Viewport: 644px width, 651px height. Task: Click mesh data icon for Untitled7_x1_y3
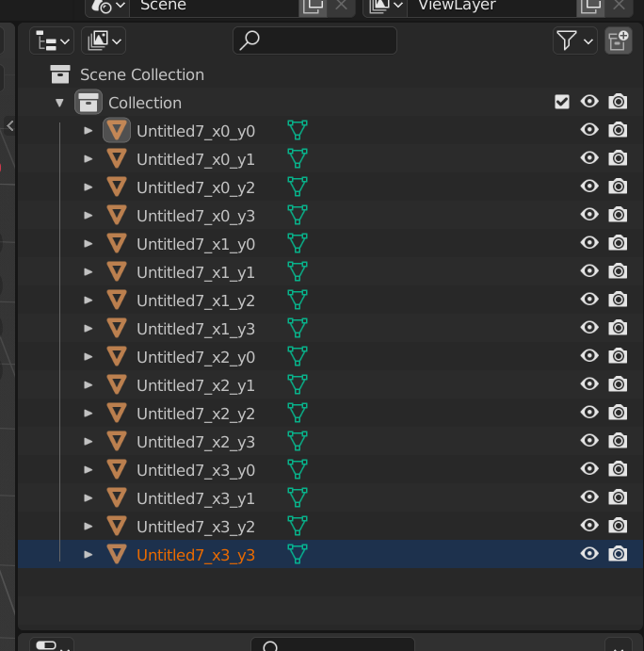(298, 328)
